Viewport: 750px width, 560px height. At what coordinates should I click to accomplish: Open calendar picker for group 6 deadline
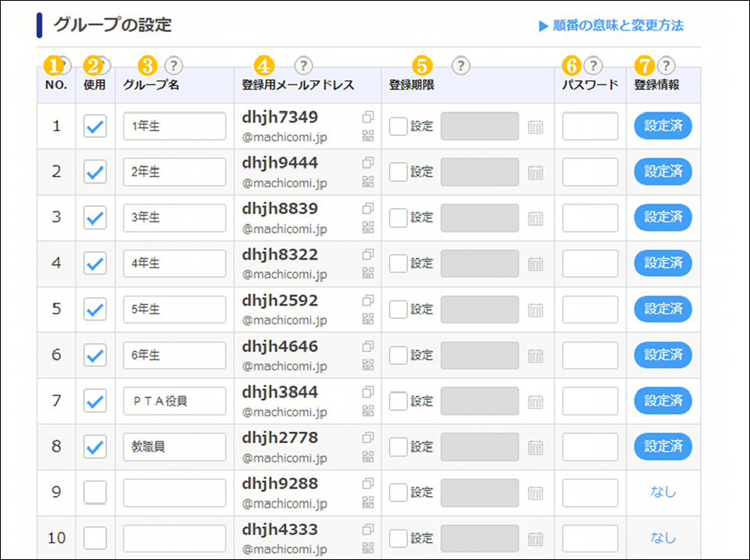tap(535, 356)
